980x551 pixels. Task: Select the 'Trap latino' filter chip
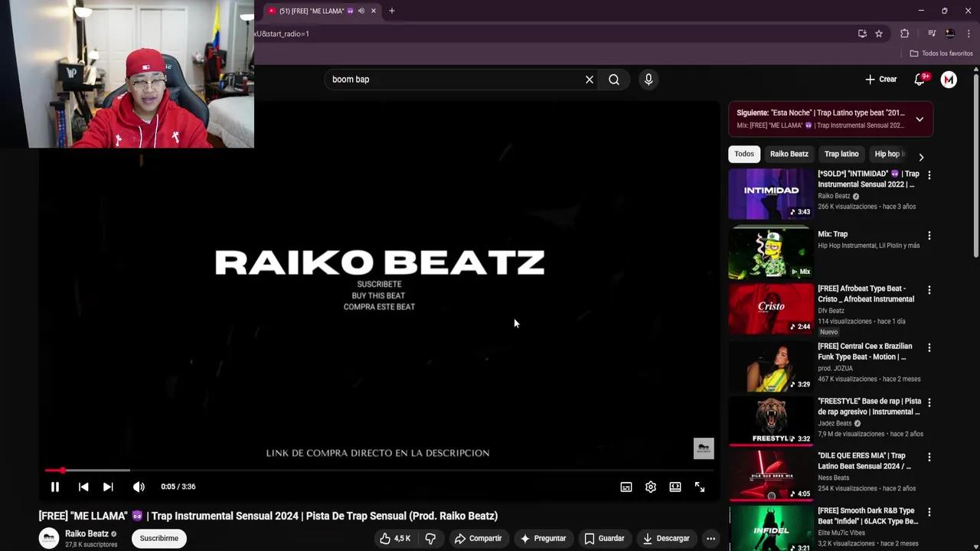pyautogui.click(x=841, y=154)
